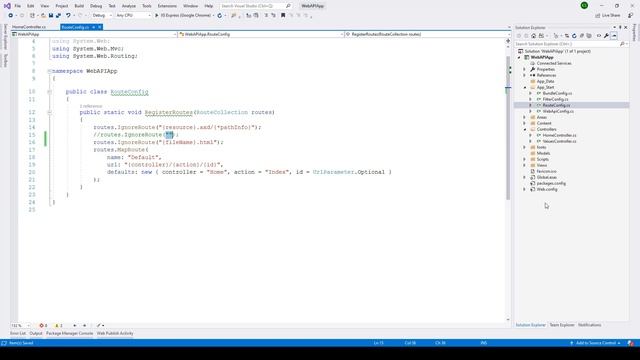Start IIS Express (Google Chrome) run button
This screenshot has height=360, width=640.
[183, 15]
